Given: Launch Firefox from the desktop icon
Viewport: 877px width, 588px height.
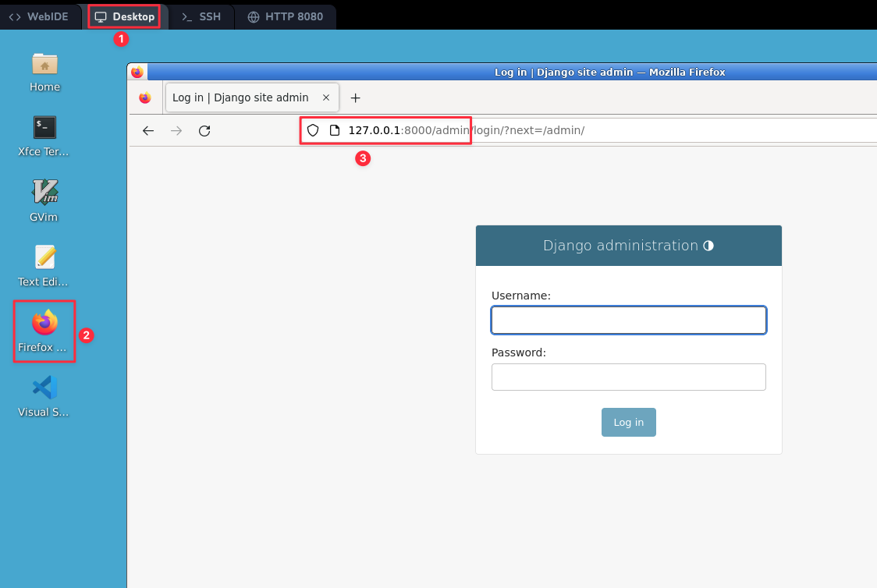Looking at the screenshot, I should [x=44, y=323].
